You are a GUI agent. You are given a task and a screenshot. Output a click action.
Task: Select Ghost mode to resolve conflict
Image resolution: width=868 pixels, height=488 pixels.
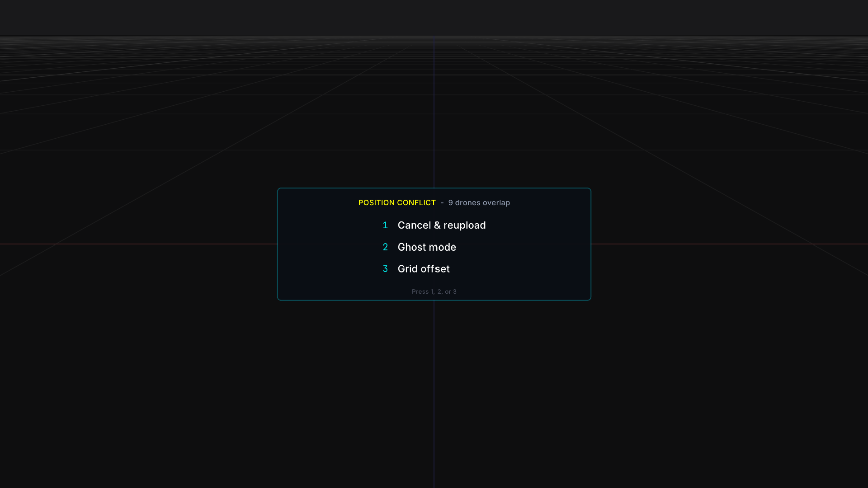(x=426, y=247)
